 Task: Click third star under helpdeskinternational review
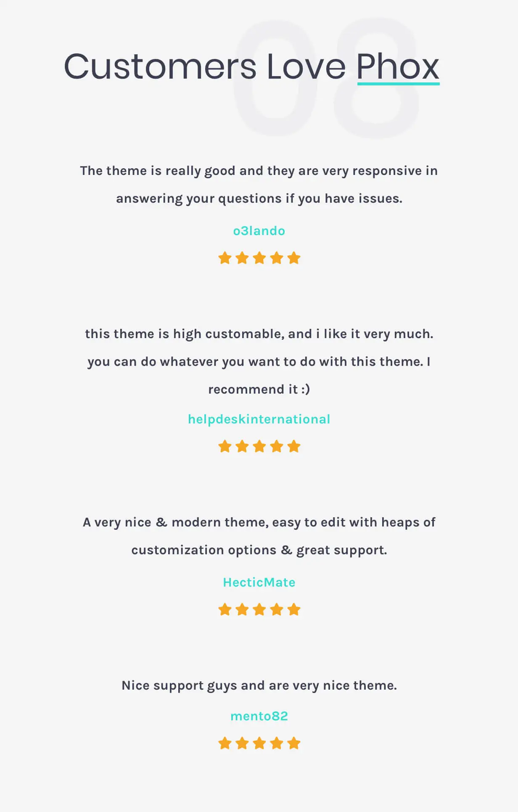point(259,446)
